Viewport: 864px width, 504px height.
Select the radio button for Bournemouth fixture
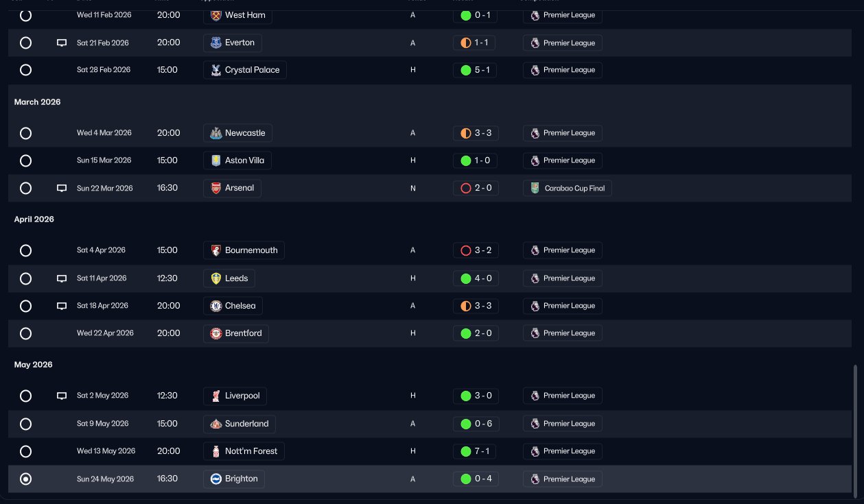tap(25, 250)
